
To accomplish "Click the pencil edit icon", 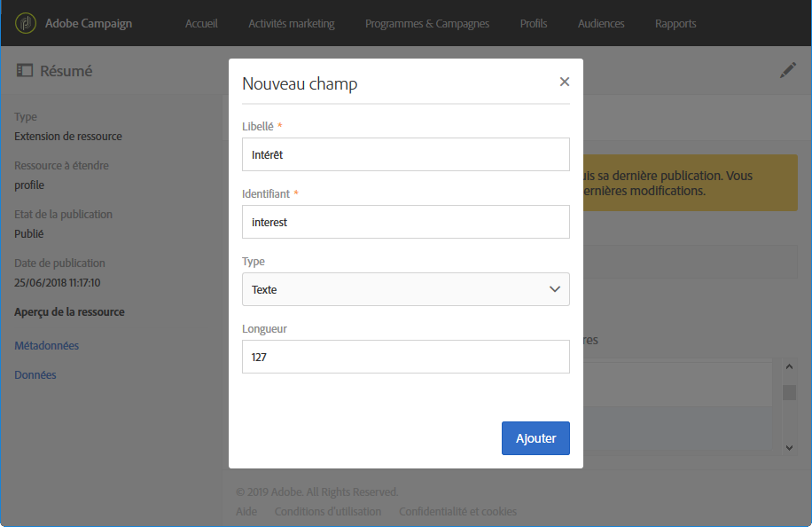I will click(x=788, y=70).
